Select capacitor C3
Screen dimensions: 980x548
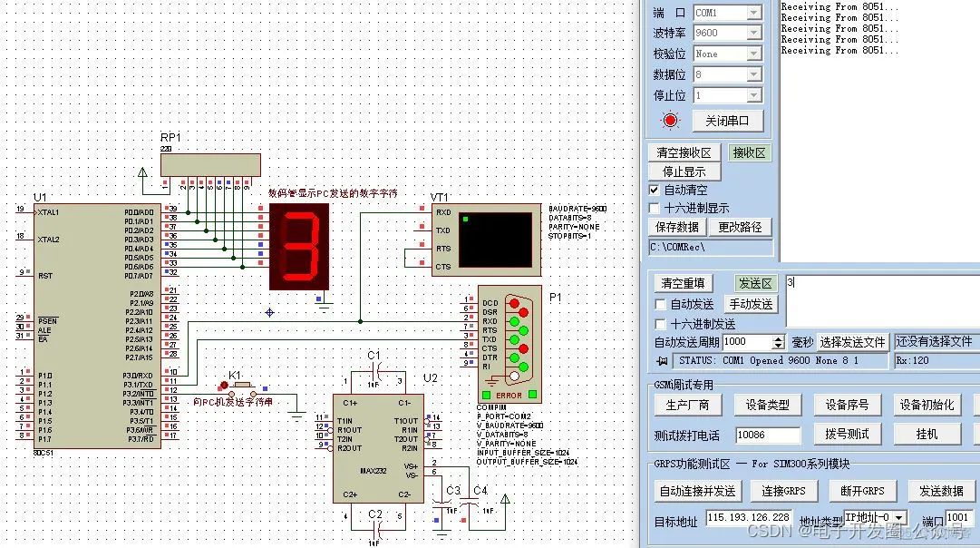click(441, 502)
